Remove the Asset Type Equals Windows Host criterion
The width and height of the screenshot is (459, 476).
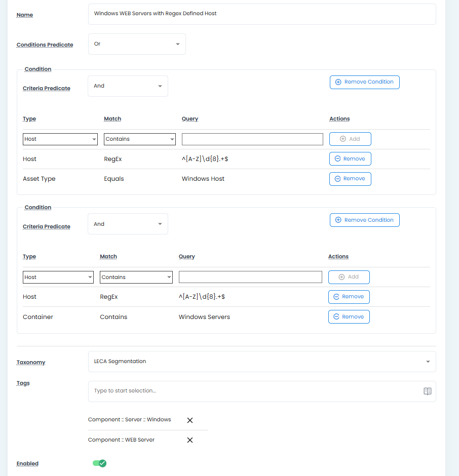(350, 179)
